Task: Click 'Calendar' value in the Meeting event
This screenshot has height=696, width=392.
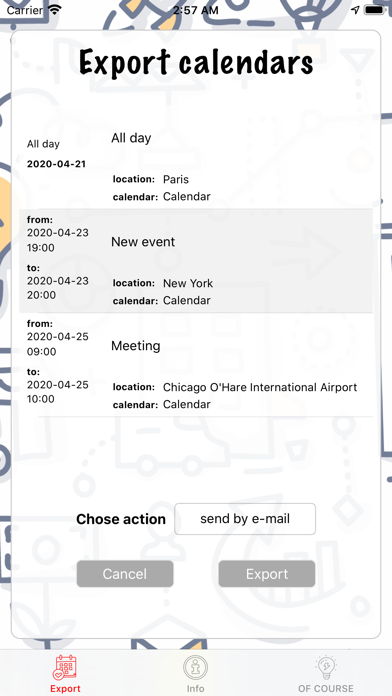Action: pyautogui.click(x=186, y=404)
